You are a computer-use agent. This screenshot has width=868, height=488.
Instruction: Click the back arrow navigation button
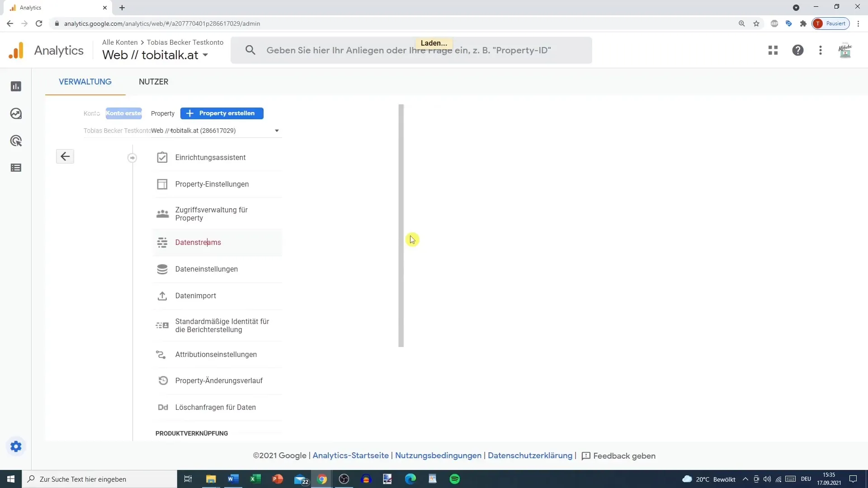point(66,157)
